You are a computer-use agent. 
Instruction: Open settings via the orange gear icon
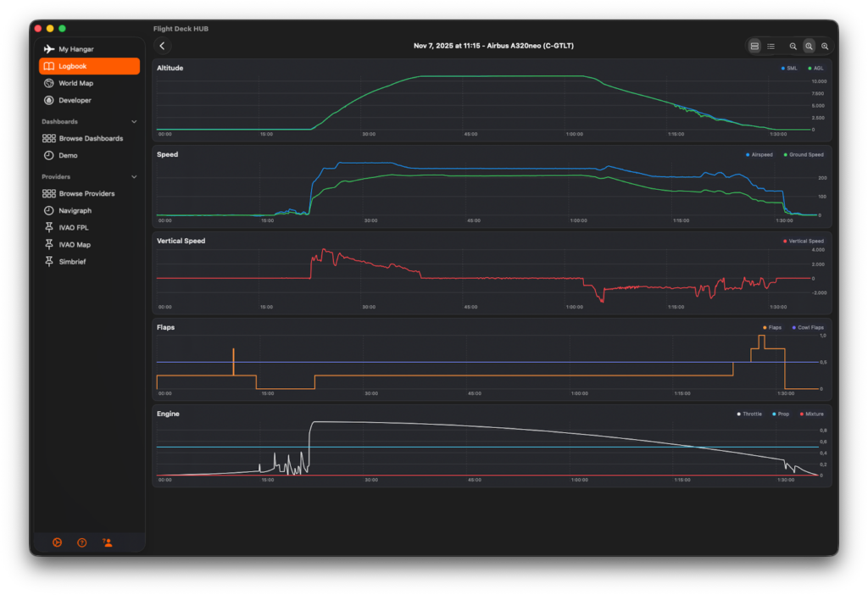[x=57, y=542]
